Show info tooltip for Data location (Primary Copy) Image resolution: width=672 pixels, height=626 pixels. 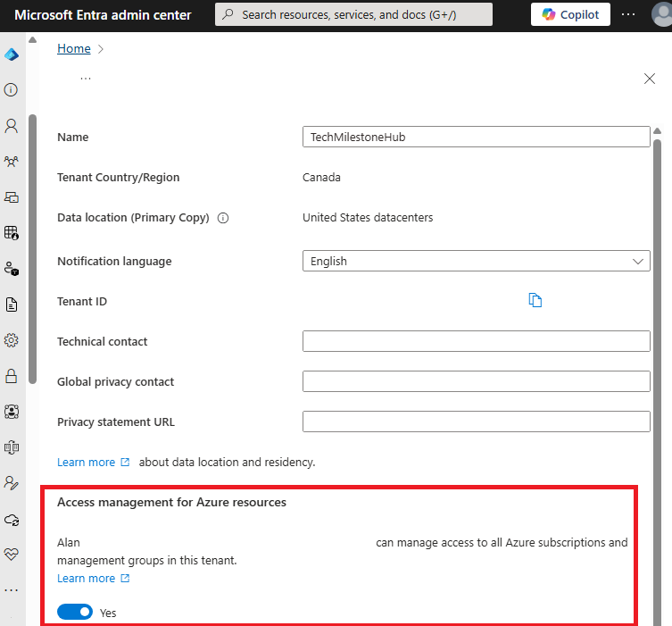tap(223, 218)
